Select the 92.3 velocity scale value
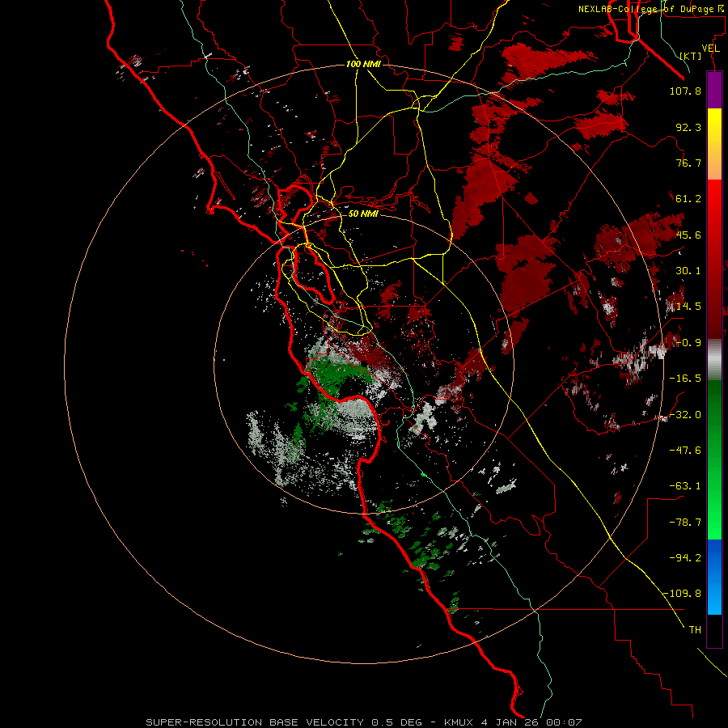728x728 pixels. [x=688, y=127]
